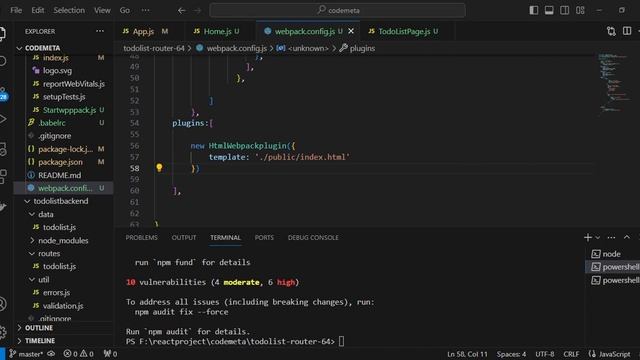Viewport: 640px width, 360px height.
Task: Open new terminal launch profile dropdown
Action: click(x=598, y=237)
